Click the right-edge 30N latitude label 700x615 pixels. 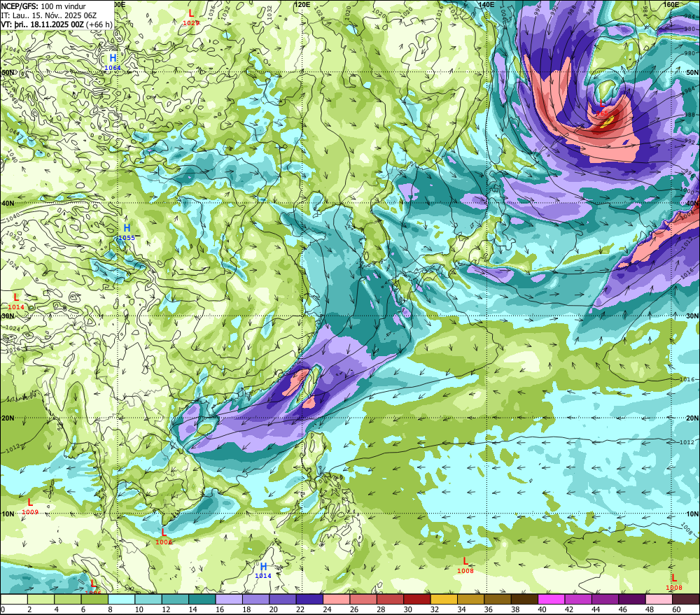[x=692, y=316]
